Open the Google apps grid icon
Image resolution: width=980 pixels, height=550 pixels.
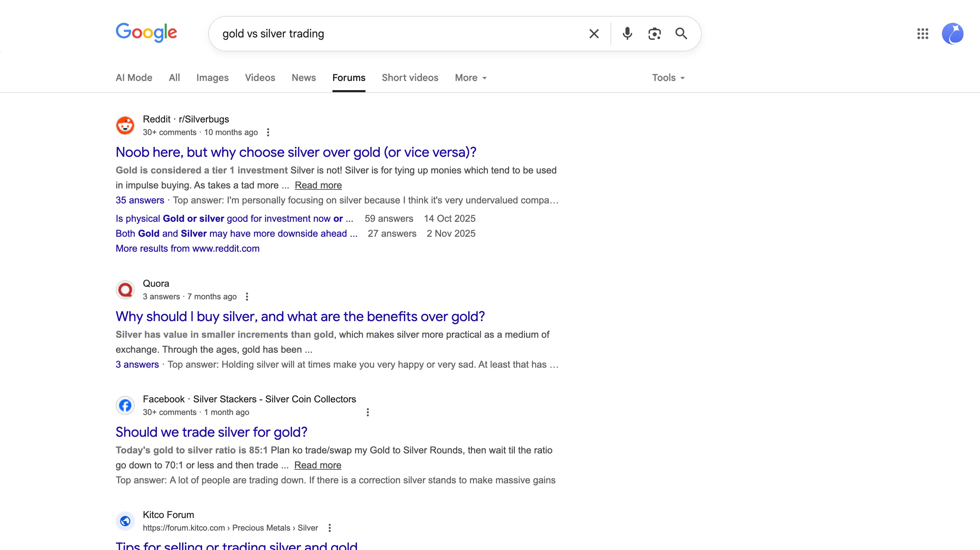pos(922,34)
